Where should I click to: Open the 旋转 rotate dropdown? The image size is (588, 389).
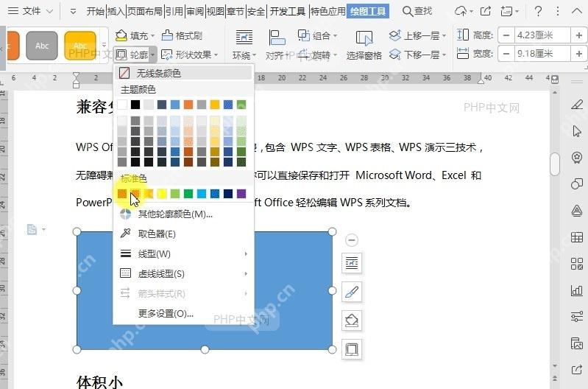point(317,55)
